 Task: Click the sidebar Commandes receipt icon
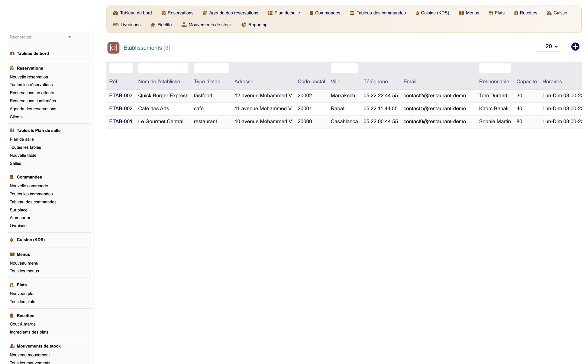pos(11,177)
